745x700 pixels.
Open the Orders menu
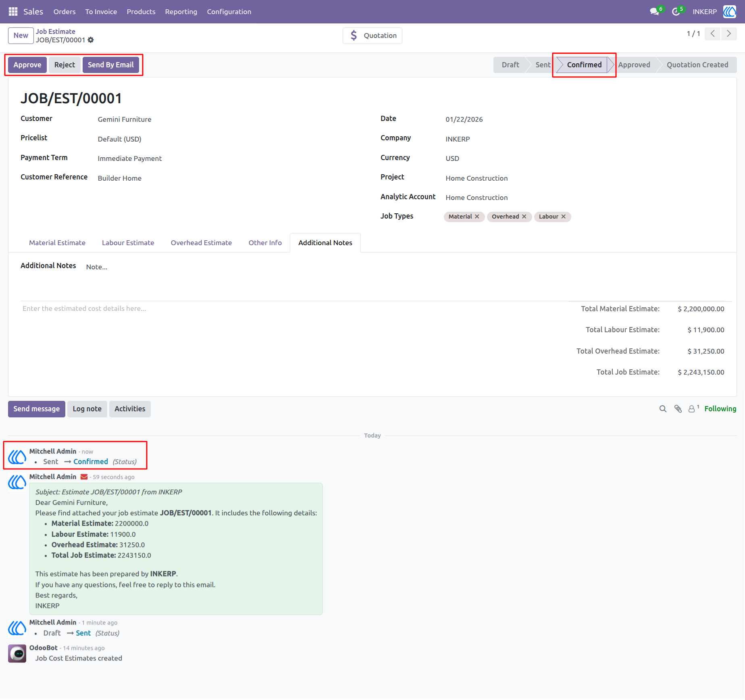click(65, 12)
